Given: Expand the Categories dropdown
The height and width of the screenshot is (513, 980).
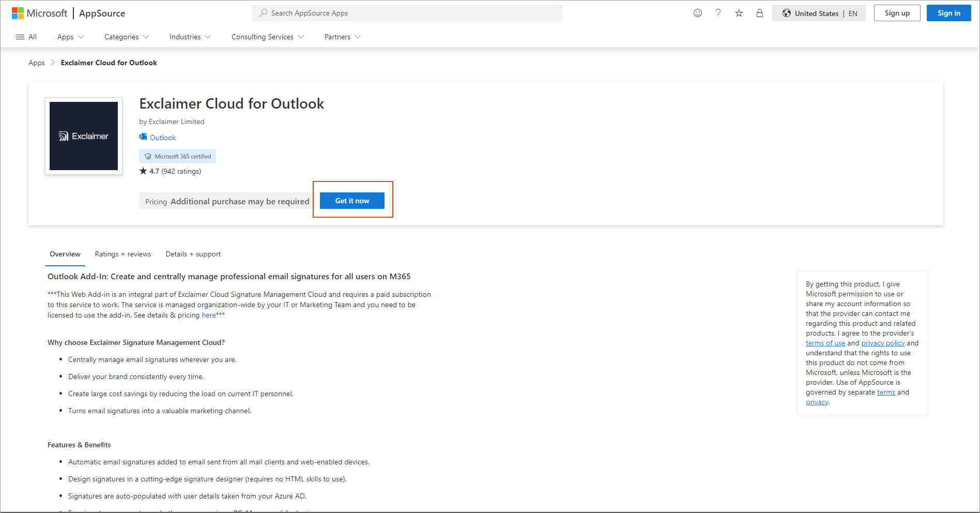Looking at the screenshot, I should pos(126,37).
